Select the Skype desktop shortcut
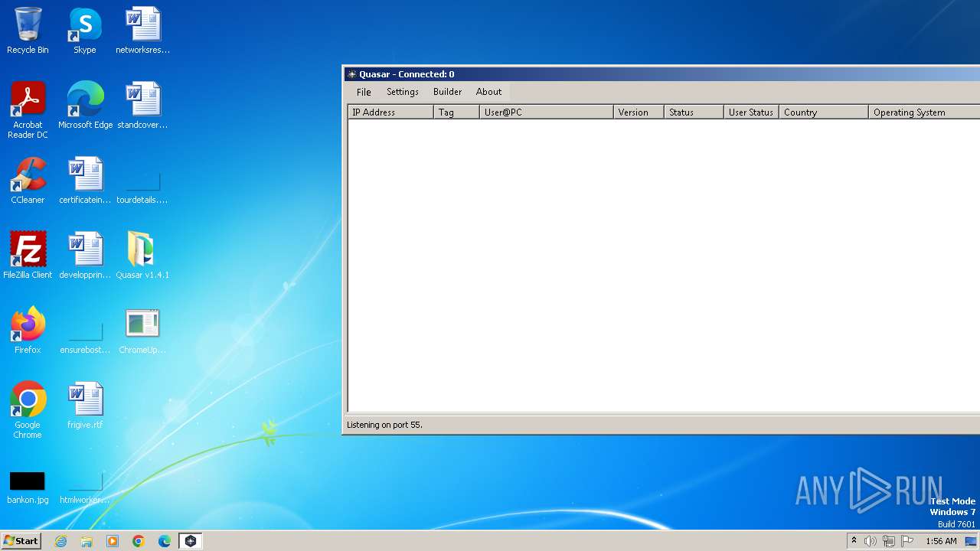The height and width of the screenshot is (551, 980). coord(84,31)
